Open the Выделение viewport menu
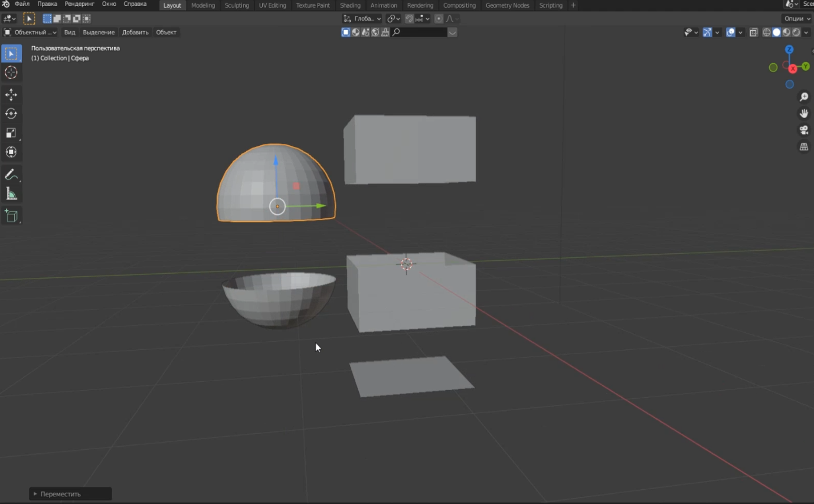The height and width of the screenshot is (504, 814). (99, 32)
